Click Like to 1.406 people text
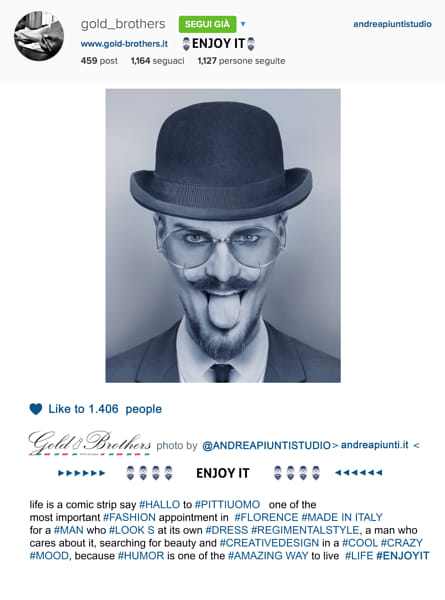The width and height of the screenshot is (445, 600). (x=105, y=409)
